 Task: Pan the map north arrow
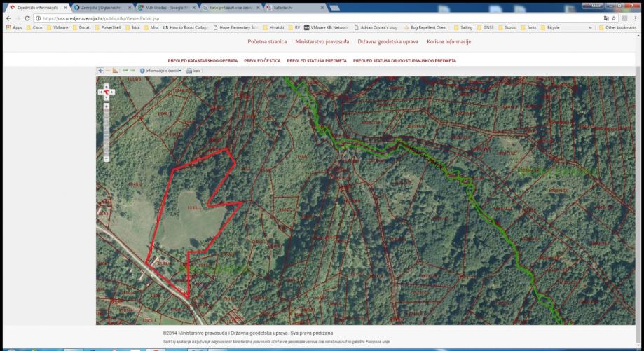click(x=107, y=87)
